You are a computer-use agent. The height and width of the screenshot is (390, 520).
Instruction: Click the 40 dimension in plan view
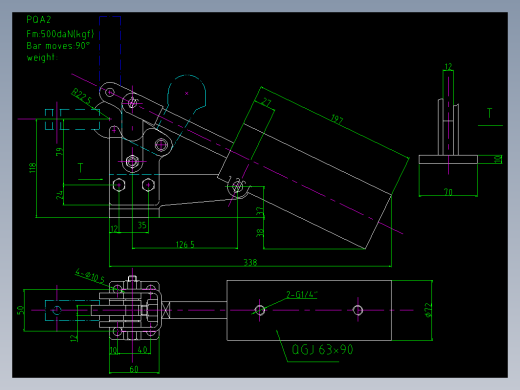[142, 350]
